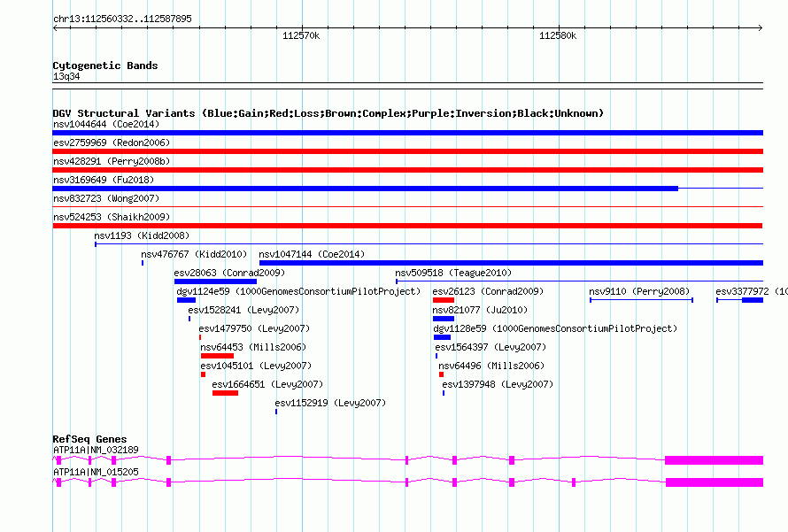Screen dimensions: 788x532
Task: Select the nsv9110 (Perry2008) label
Action: [x=639, y=291]
